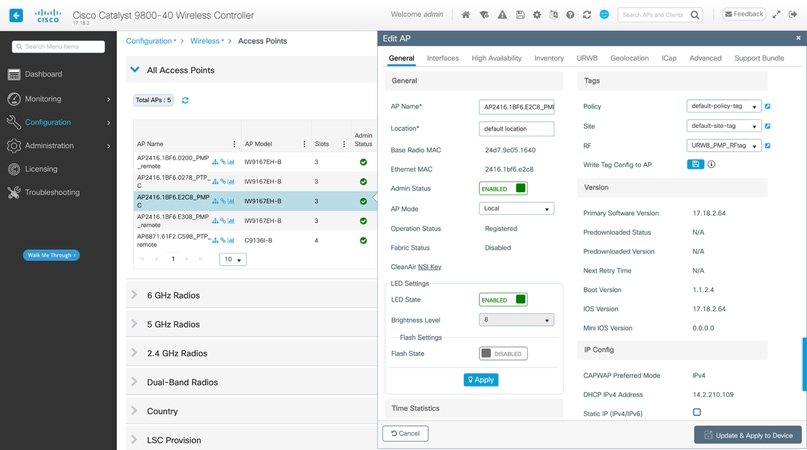Open Slots column options menu
Viewport: 807px width, 450px height.
(344, 144)
